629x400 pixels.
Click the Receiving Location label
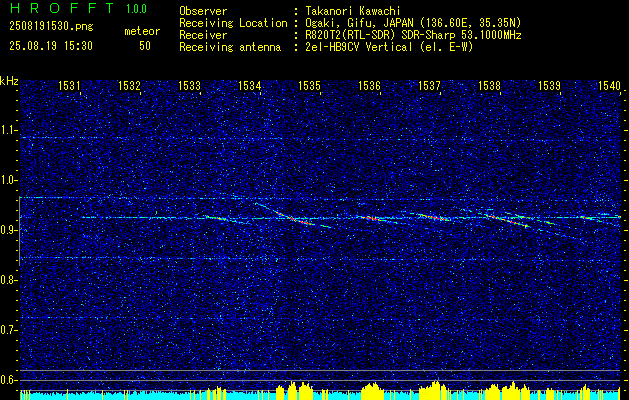tap(233, 23)
